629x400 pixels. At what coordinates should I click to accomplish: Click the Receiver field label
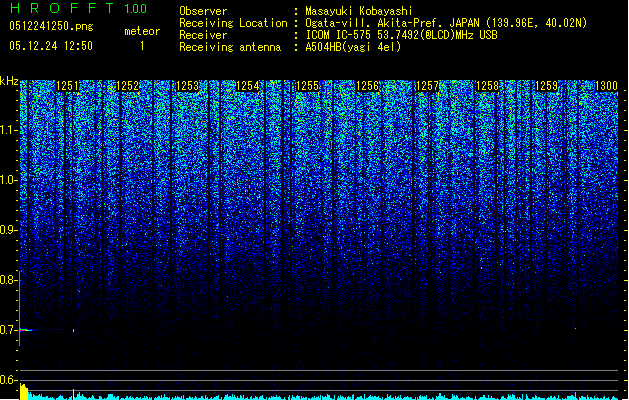click(x=203, y=35)
